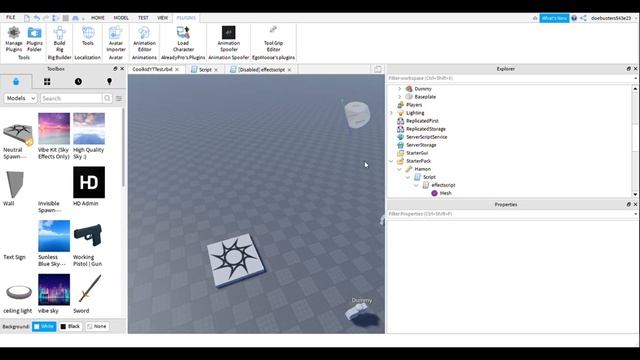640x360 pixels.
Task: Open the Avatar Importer
Action: coord(116,39)
